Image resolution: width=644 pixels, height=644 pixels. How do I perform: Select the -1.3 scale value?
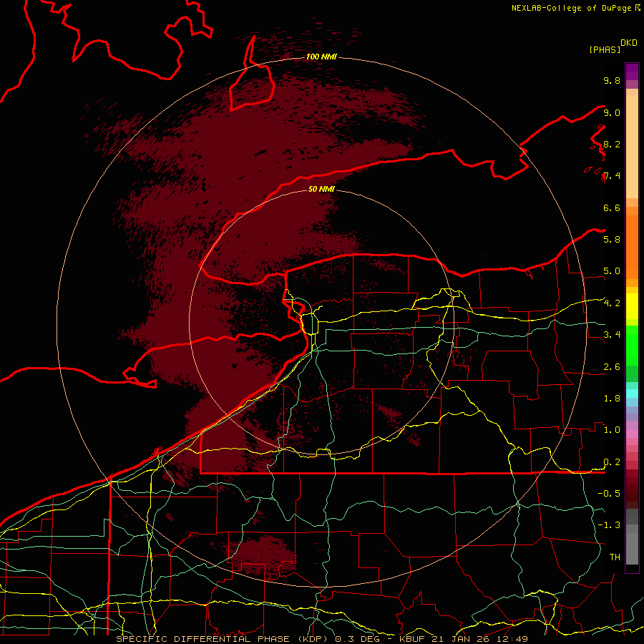[x=609, y=525]
